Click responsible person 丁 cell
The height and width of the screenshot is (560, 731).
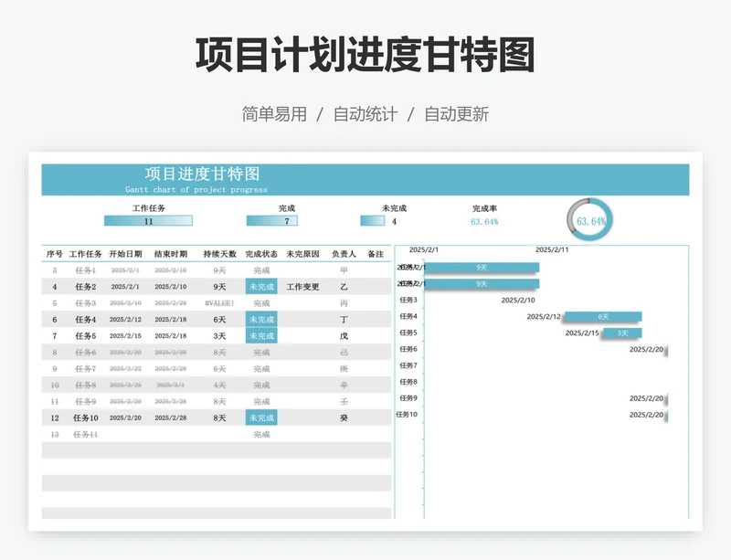click(344, 320)
